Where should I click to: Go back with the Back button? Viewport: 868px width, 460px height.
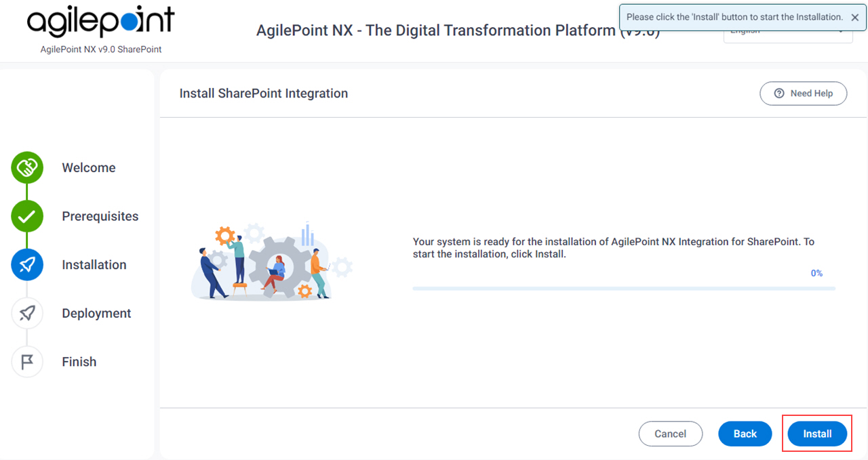pos(745,434)
